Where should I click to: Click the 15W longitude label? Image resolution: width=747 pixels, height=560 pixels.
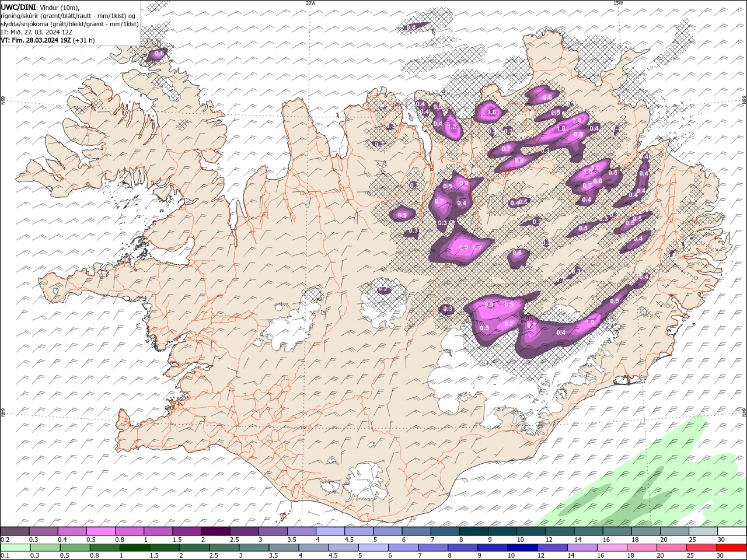tap(618, 3)
